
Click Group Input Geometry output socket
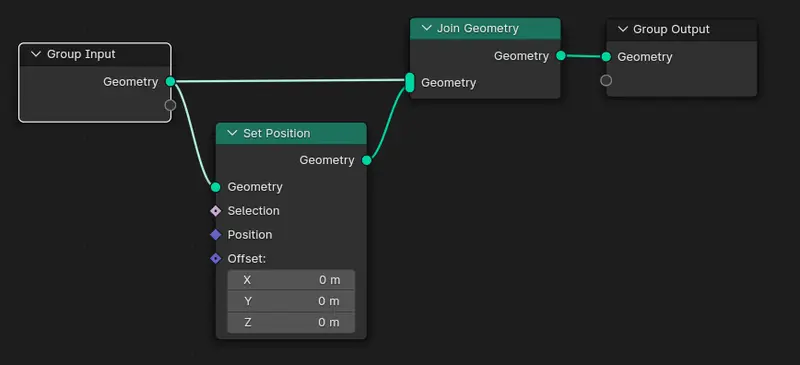[x=170, y=82]
